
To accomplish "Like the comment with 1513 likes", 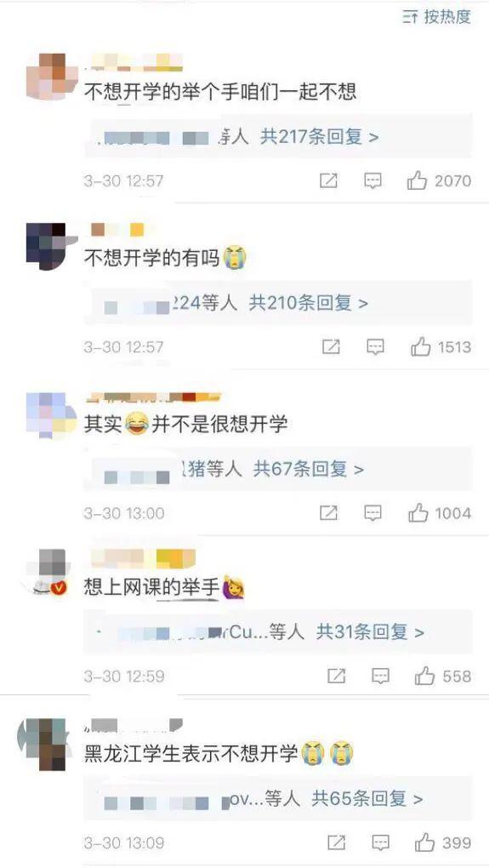I will 420,347.
